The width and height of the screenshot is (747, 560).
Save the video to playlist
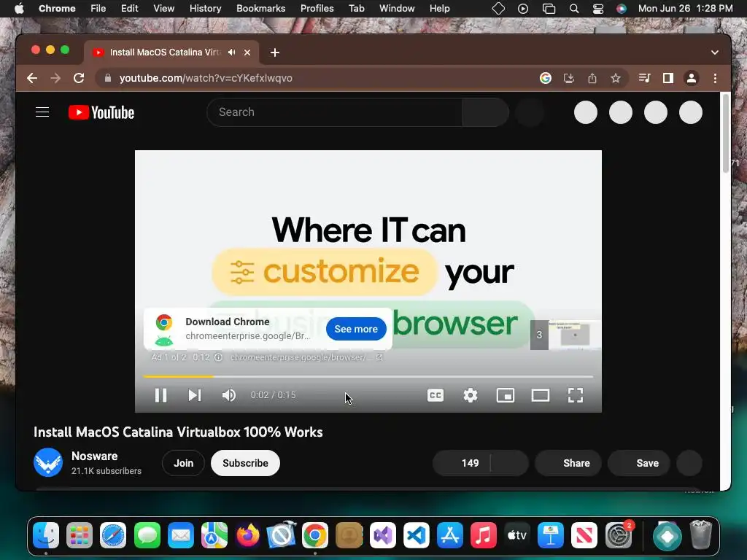639,463
